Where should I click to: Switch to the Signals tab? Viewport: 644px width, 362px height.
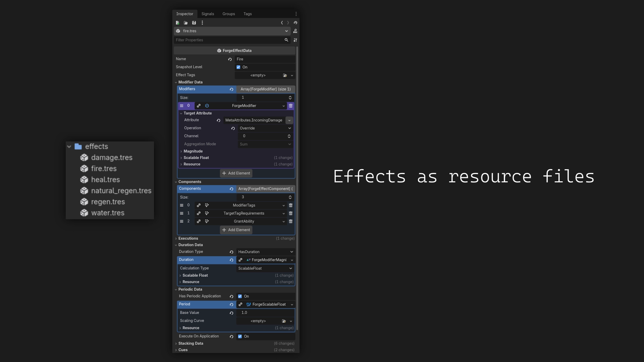[208, 14]
